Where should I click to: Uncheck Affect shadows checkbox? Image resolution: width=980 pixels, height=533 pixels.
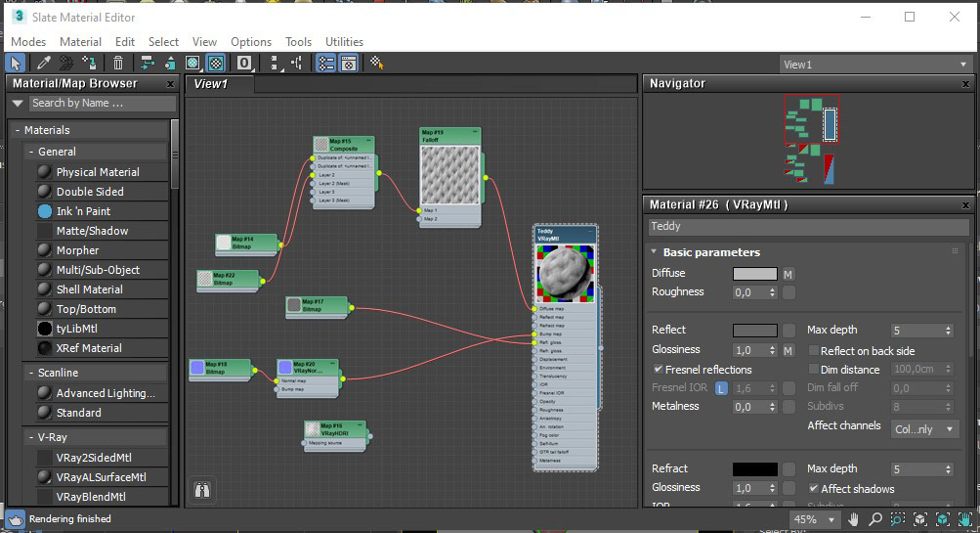[813, 488]
